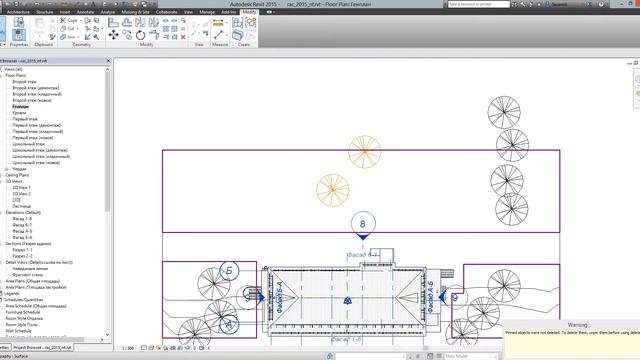Collapse the Sections tree node
The image size is (640, 360).
coord(1,244)
